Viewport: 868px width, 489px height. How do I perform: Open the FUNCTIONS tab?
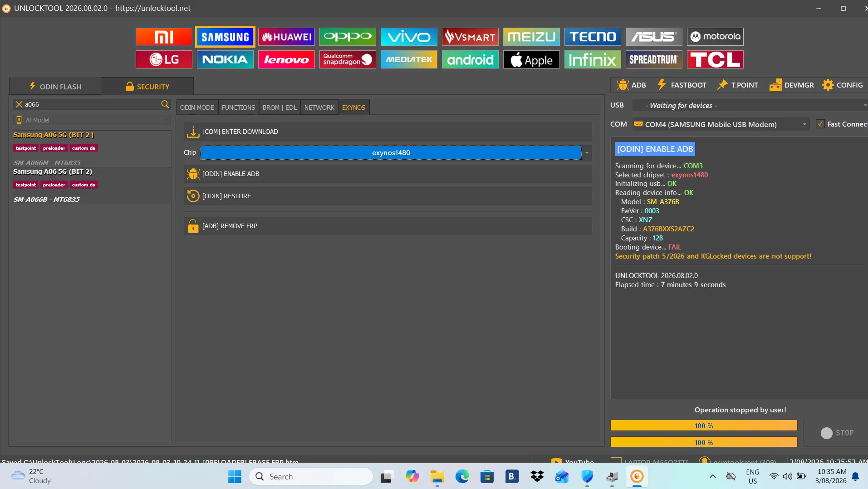tap(238, 108)
